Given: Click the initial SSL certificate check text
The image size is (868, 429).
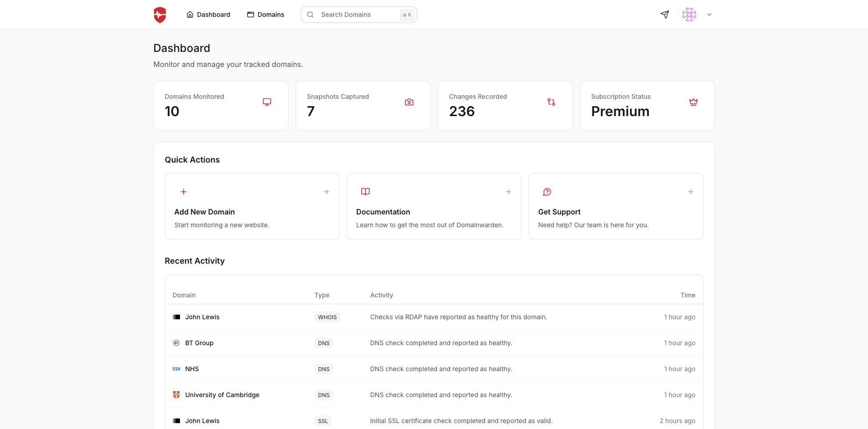Looking at the screenshot, I should pos(461,421).
